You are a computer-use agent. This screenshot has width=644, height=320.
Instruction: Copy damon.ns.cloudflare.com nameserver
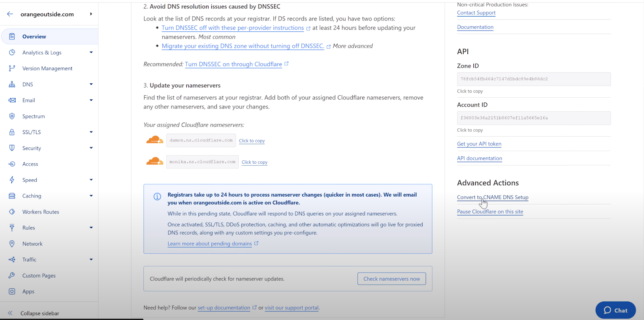[252, 141]
